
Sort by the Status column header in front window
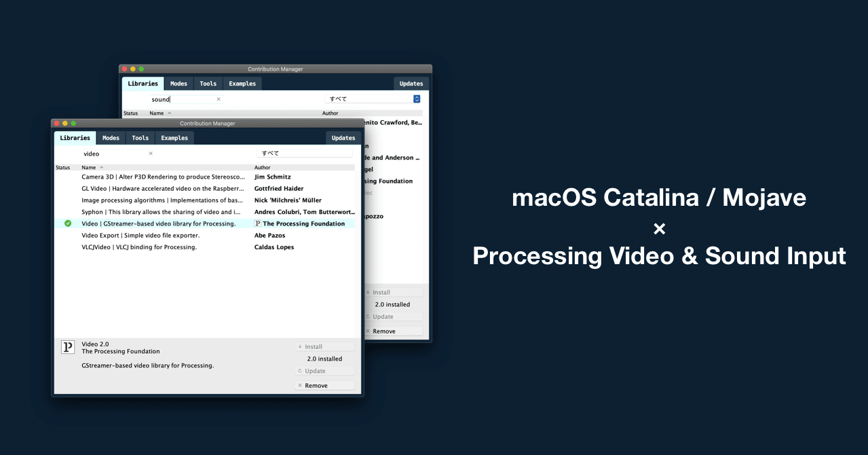[63, 167]
